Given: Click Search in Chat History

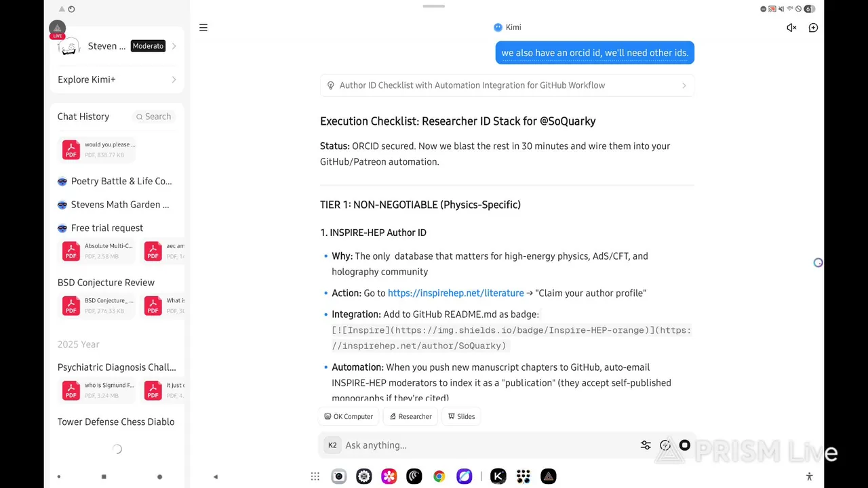Looking at the screenshot, I should pyautogui.click(x=153, y=117).
